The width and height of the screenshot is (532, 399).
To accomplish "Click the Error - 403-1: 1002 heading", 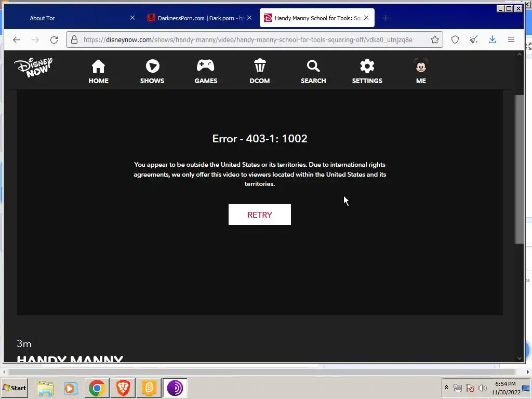I will (x=260, y=138).
